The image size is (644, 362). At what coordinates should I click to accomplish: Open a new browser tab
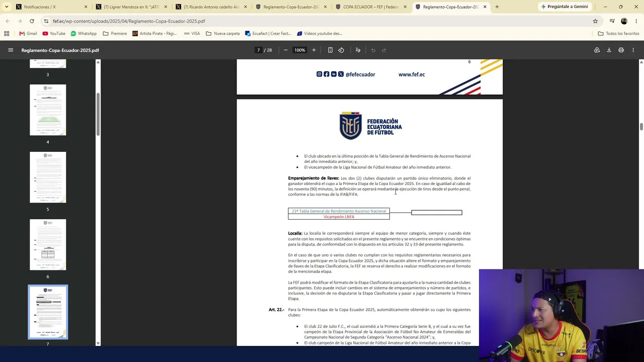coord(497,7)
